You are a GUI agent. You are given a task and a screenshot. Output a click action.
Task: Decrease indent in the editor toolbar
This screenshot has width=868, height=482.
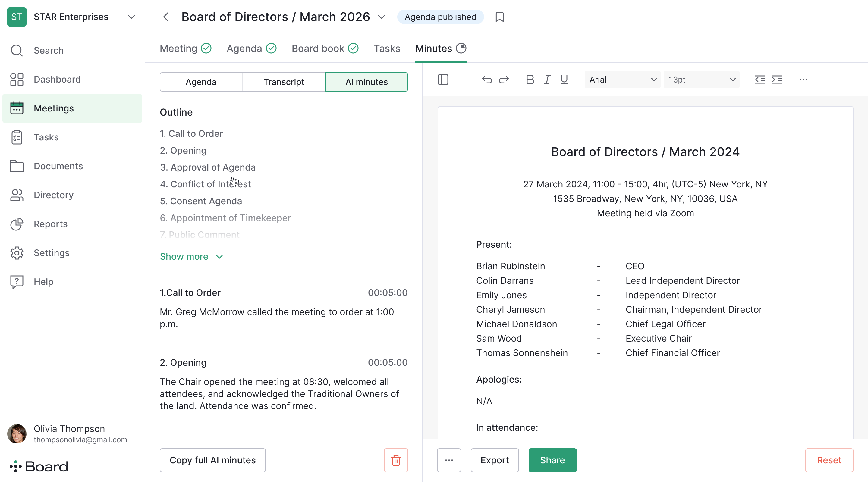coord(760,80)
